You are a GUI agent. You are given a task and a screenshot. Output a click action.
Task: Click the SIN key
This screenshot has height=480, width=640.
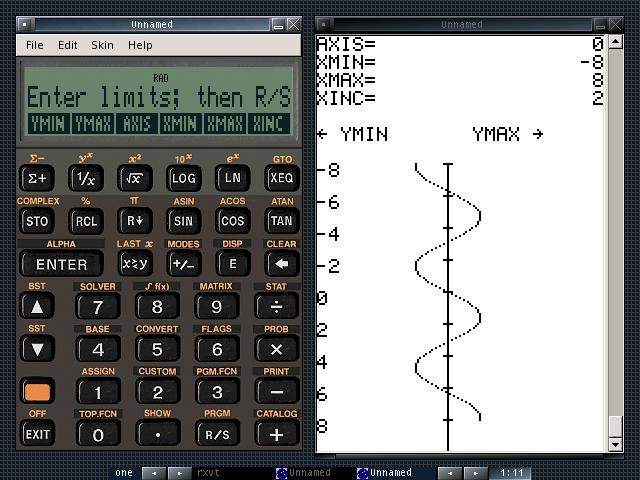coord(184,221)
